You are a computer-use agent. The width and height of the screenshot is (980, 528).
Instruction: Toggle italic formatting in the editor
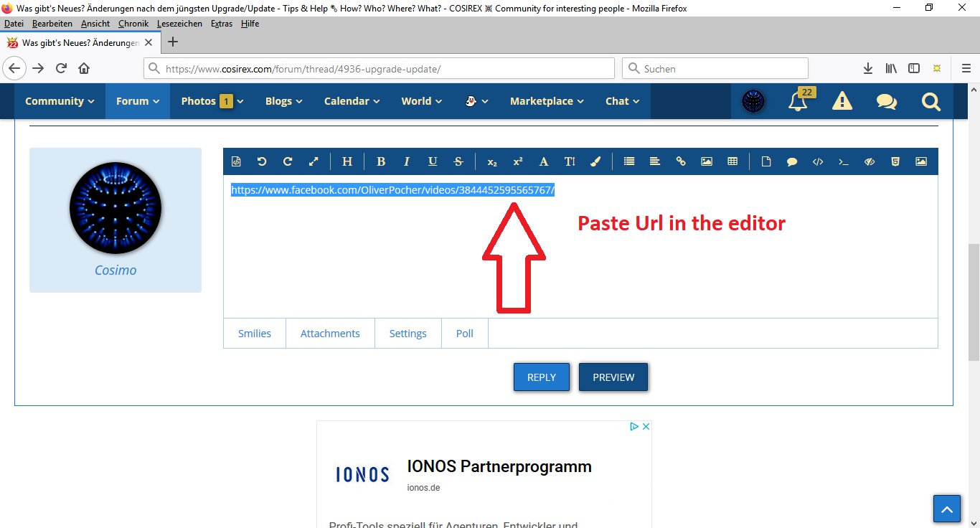tap(407, 161)
